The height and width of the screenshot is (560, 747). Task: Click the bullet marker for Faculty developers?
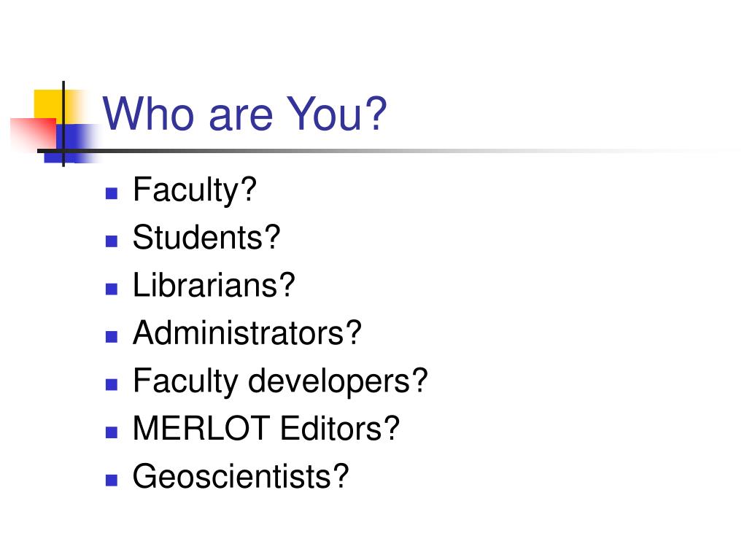point(112,384)
